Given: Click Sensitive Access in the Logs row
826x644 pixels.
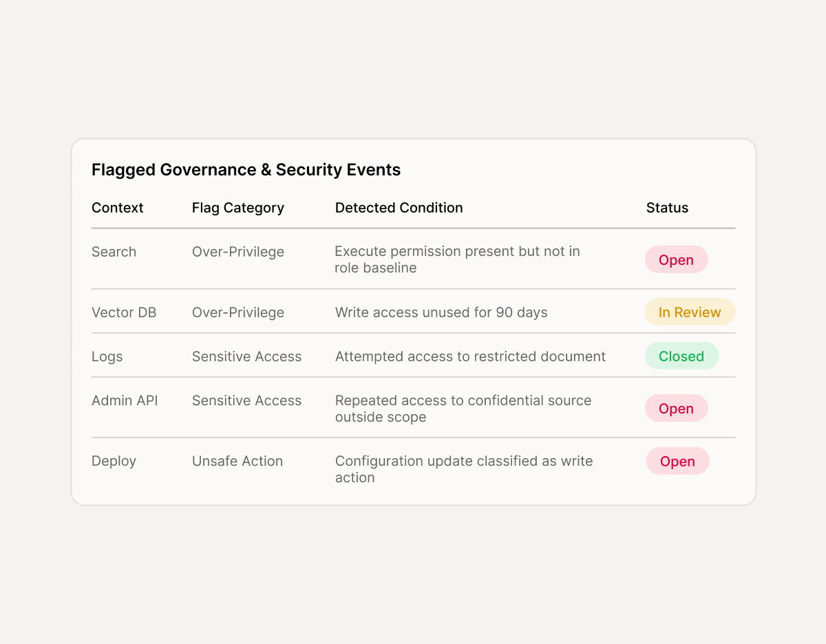Looking at the screenshot, I should [246, 356].
